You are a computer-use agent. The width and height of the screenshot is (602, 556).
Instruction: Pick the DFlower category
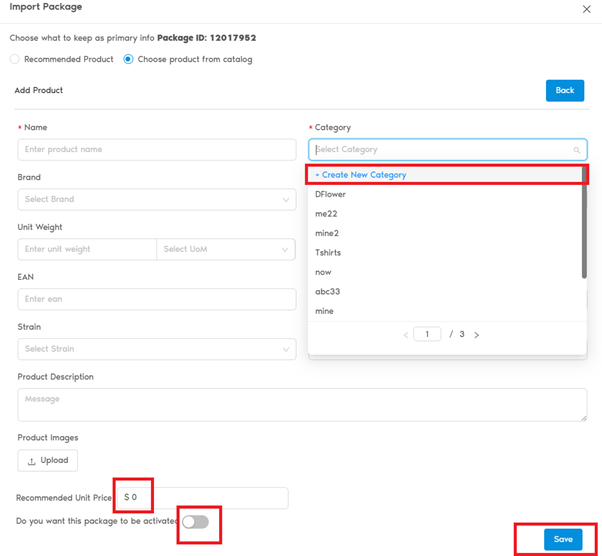(x=445, y=194)
